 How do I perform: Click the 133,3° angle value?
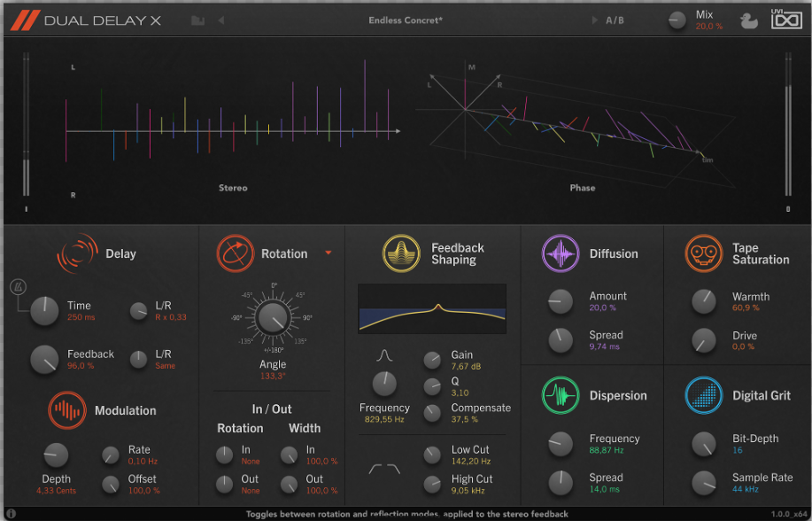click(x=273, y=376)
